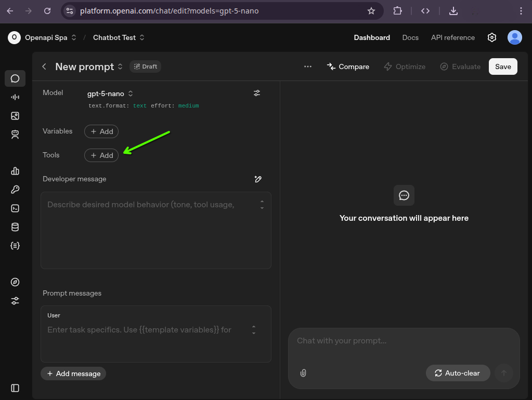This screenshot has height=400, width=532.
Task: Open the Realtime audio playground icon
Action: (15, 97)
